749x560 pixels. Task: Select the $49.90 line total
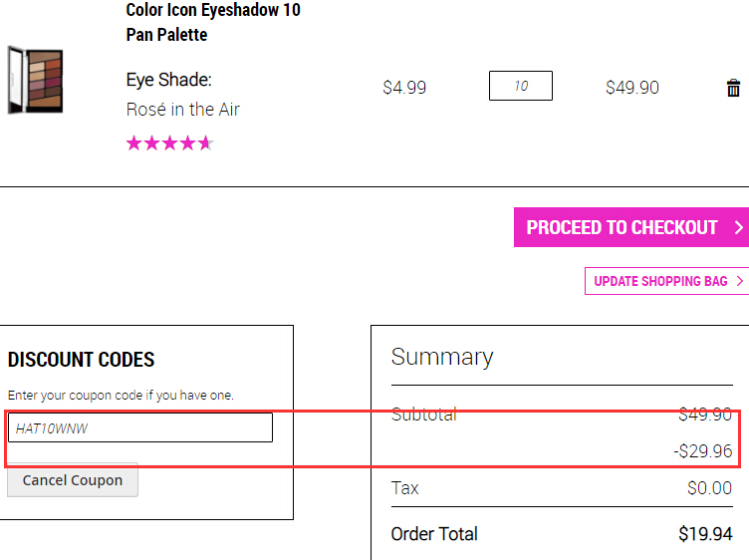[631, 88]
